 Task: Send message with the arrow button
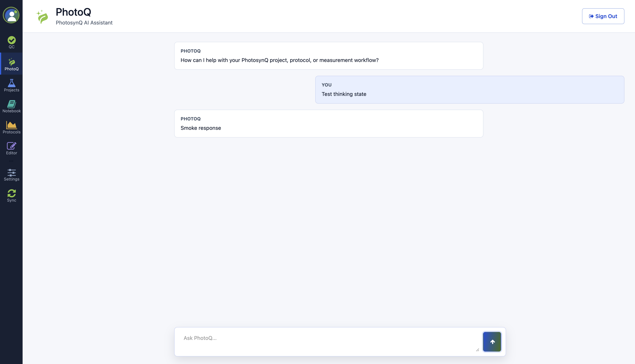(492, 342)
